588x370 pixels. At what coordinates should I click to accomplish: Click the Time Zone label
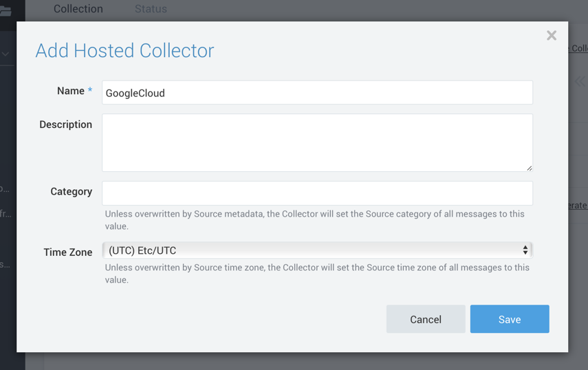pos(67,252)
